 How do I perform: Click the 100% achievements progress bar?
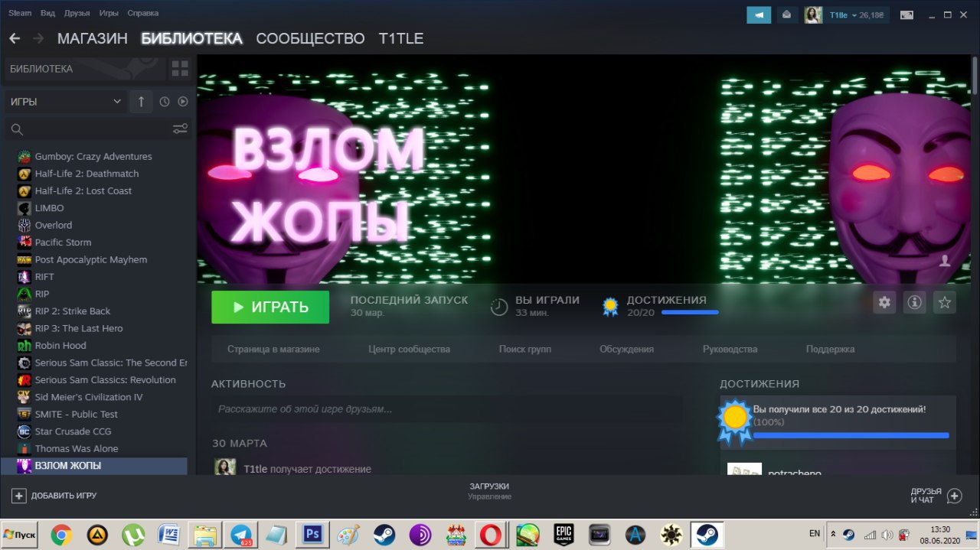pos(851,435)
